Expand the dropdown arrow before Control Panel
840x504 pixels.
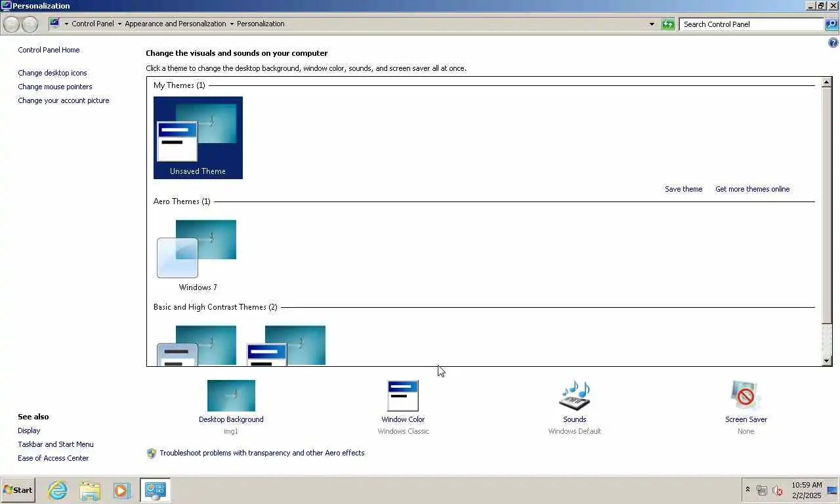click(66, 24)
